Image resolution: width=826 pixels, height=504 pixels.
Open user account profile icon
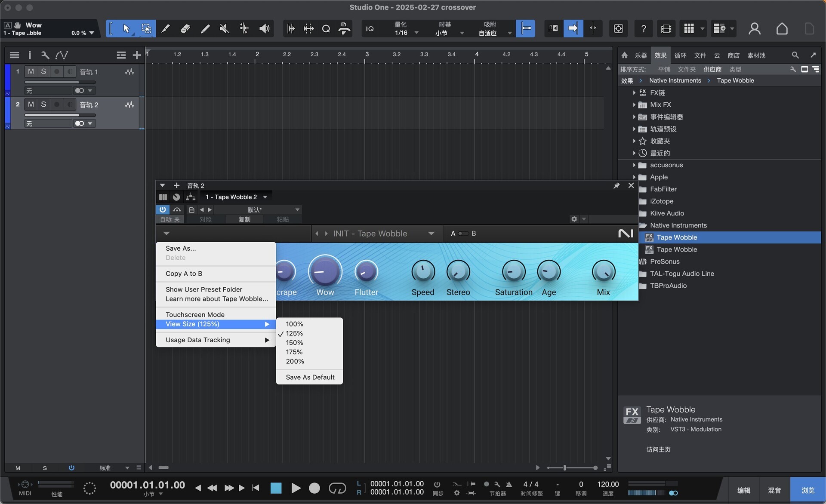[x=754, y=29]
